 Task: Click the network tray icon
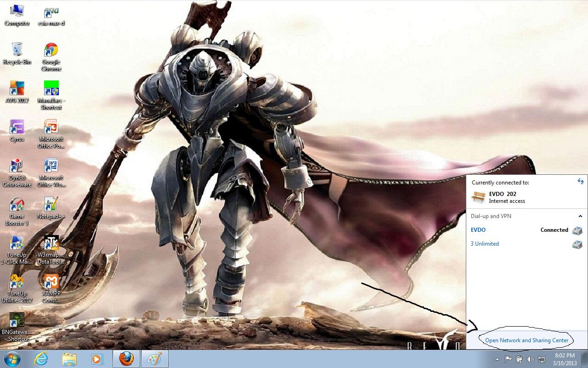point(542,359)
